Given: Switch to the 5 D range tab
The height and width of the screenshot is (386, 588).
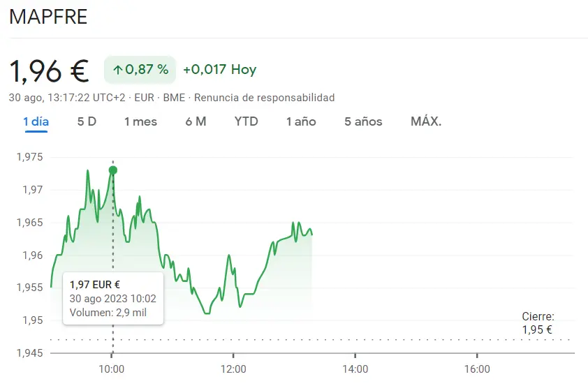Looking at the screenshot, I should point(87,121).
